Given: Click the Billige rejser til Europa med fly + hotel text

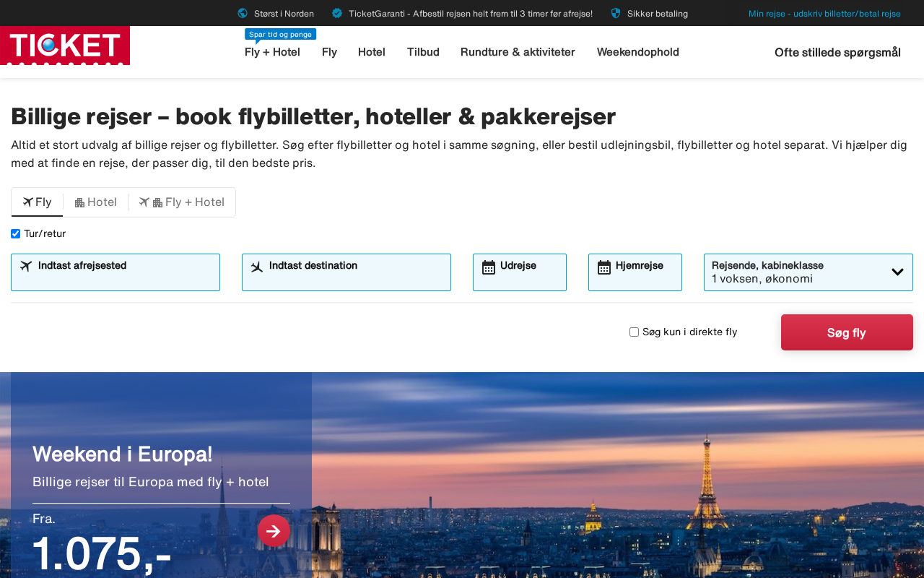Looking at the screenshot, I should pyautogui.click(x=151, y=482).
